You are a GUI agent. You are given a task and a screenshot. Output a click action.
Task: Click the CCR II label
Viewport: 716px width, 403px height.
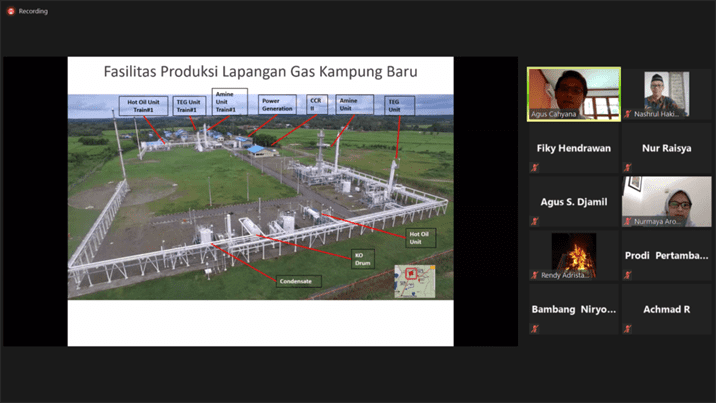[x=316, y=105]
